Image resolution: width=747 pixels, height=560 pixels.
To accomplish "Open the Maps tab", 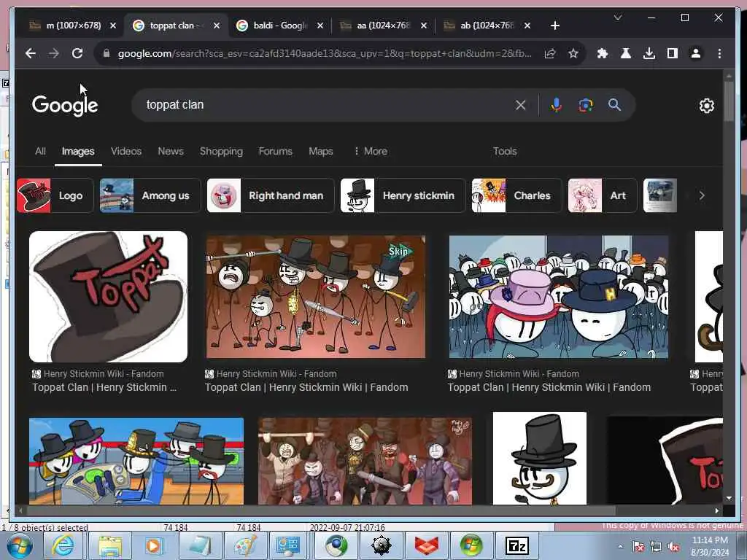I will pos(321,151).
